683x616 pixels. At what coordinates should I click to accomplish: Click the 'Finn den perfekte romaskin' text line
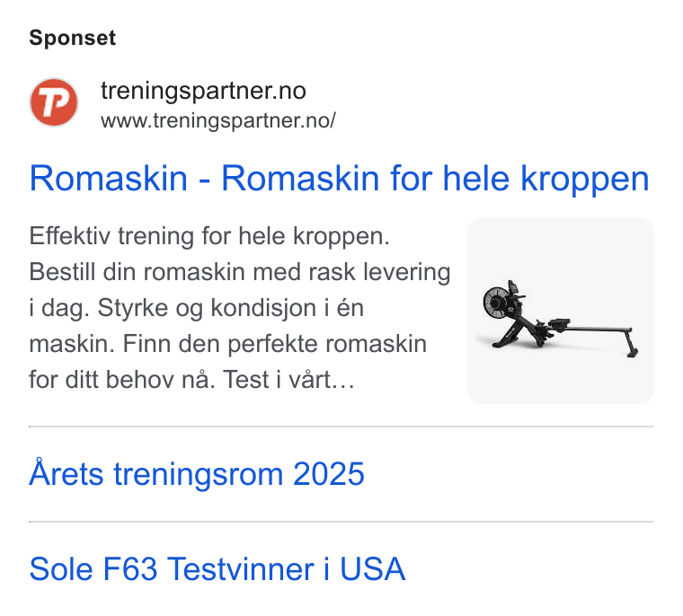[274, 344]
